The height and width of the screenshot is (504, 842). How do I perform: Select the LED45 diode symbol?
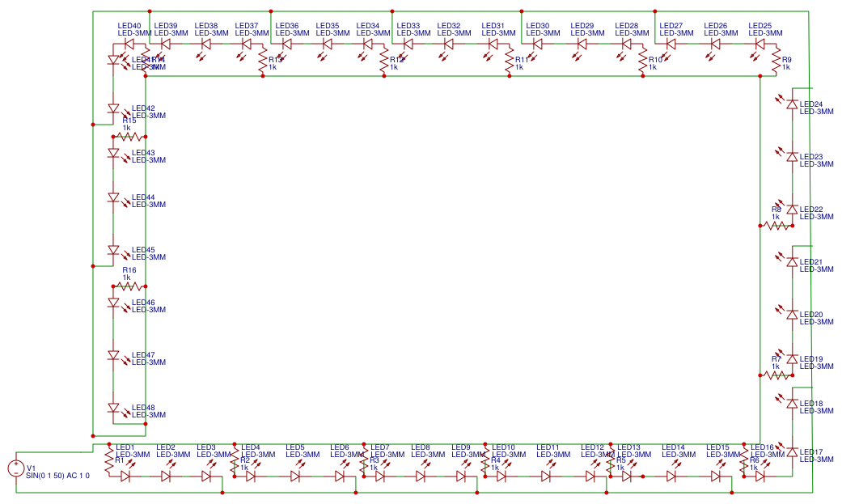click(x=113, y=251)
